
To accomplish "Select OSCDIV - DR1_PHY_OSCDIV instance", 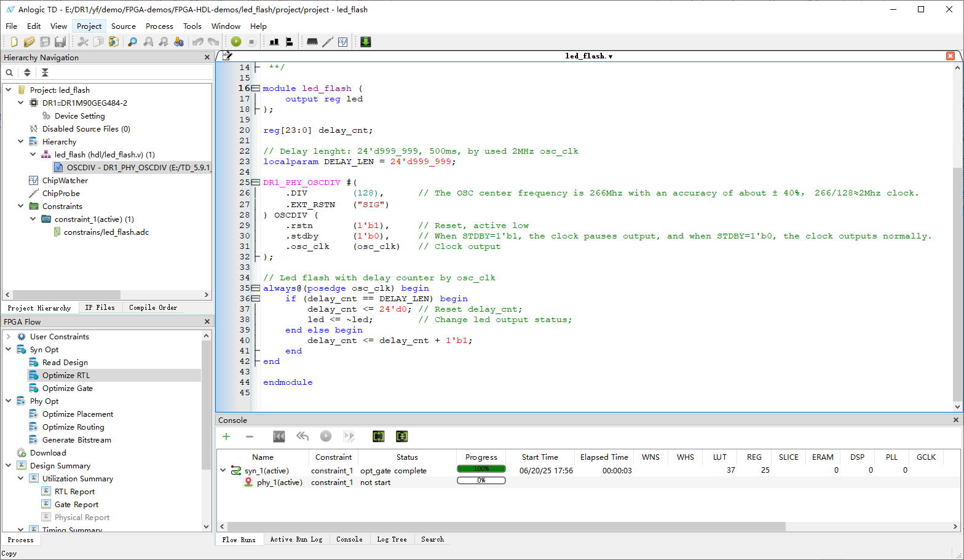I will pos(132,167).
